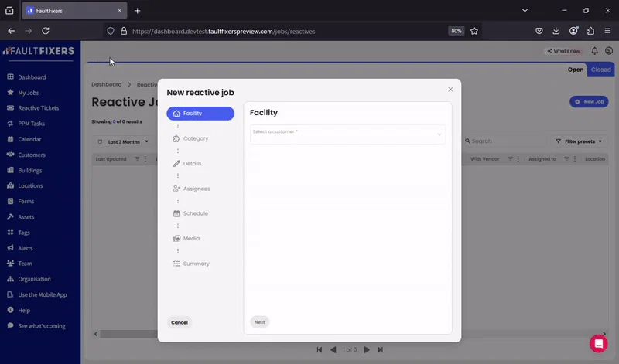Go to the next results page
This screenshot has width=619, height=364.
click(x=366, y=350)
